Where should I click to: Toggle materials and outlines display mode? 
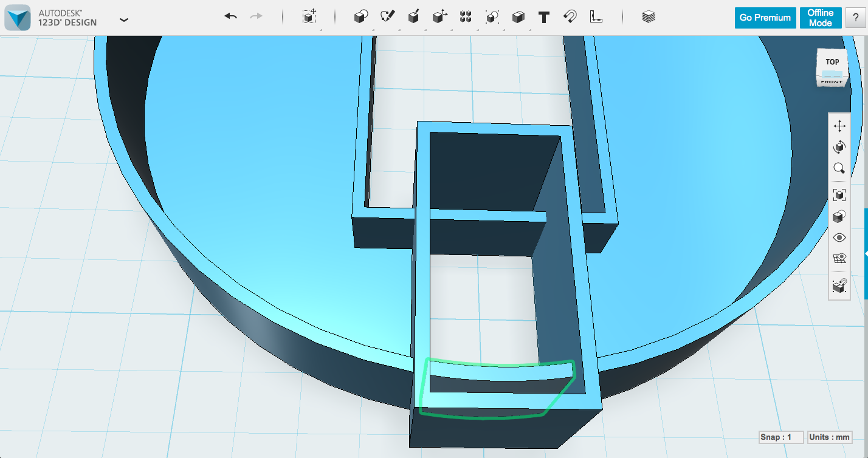pyautogui.click(x=839, y=216)
